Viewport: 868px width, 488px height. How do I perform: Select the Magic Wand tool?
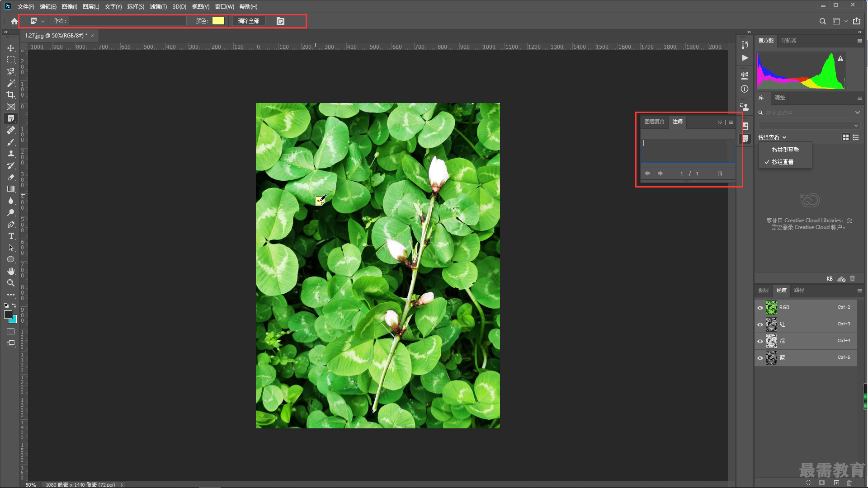[11, 83]
